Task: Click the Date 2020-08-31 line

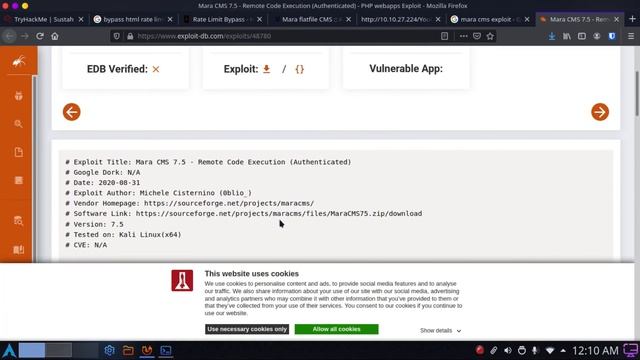Action: 102,182
